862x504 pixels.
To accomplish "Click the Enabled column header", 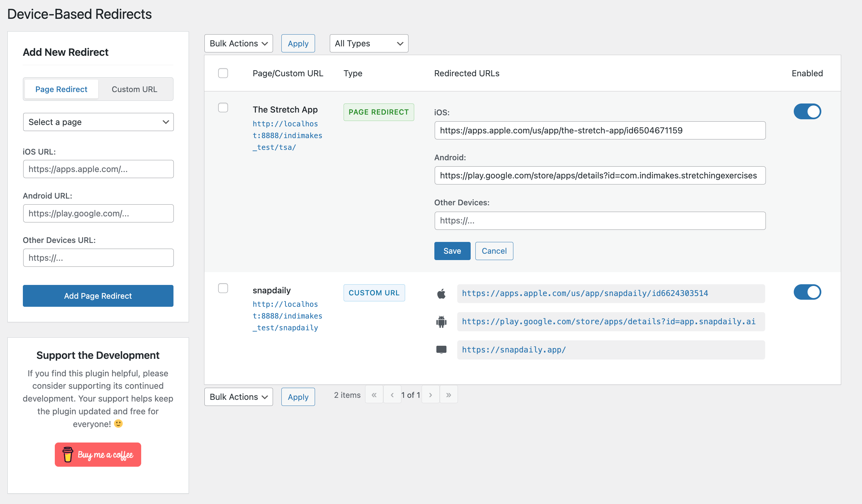I will 807,73.
